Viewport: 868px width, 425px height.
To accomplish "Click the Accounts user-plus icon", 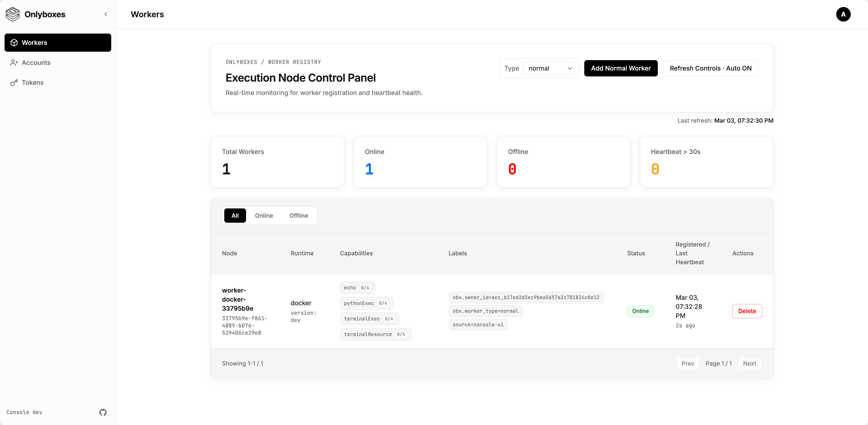I will tap(14, 63).
